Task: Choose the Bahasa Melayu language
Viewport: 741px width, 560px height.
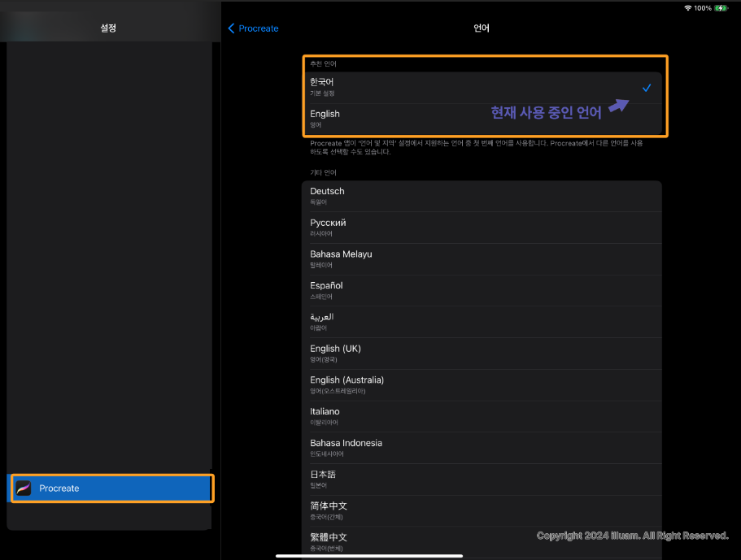Action: (482, 259)
